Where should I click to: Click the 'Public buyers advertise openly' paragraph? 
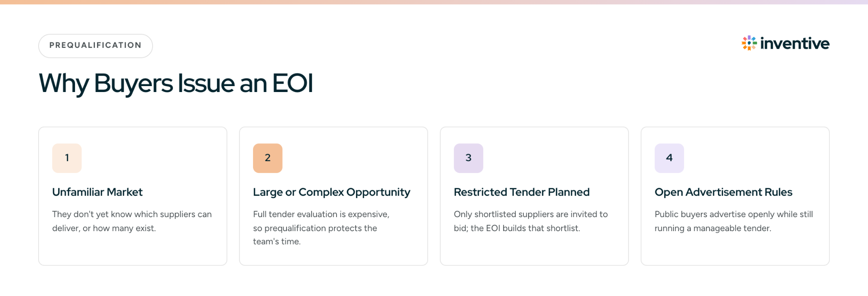point(734,221)
